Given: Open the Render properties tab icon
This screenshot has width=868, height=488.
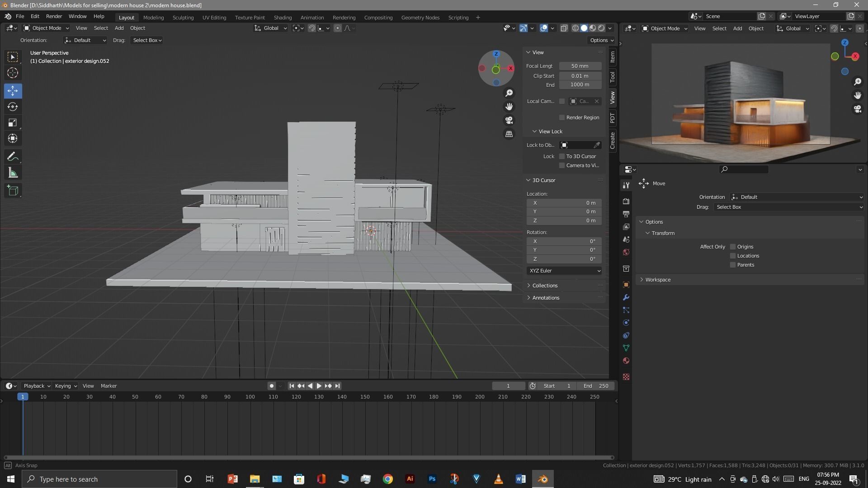Looking at the screenshot, I should (x=626, y=201).
